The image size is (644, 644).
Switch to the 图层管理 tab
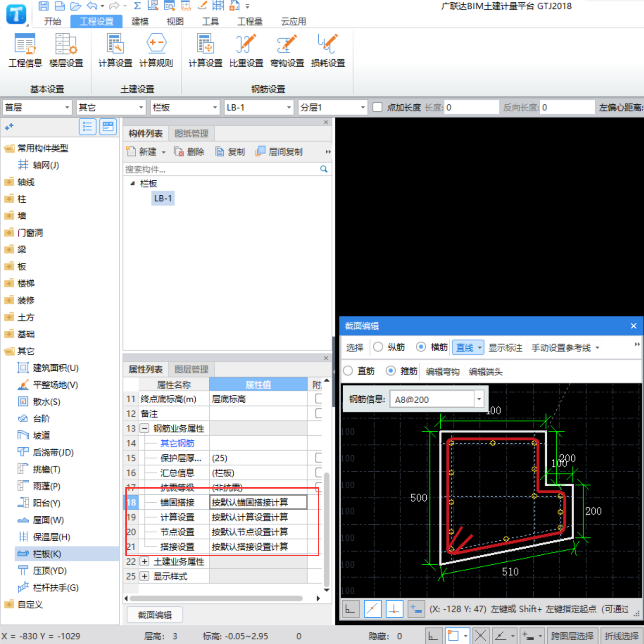coord(192,370)
